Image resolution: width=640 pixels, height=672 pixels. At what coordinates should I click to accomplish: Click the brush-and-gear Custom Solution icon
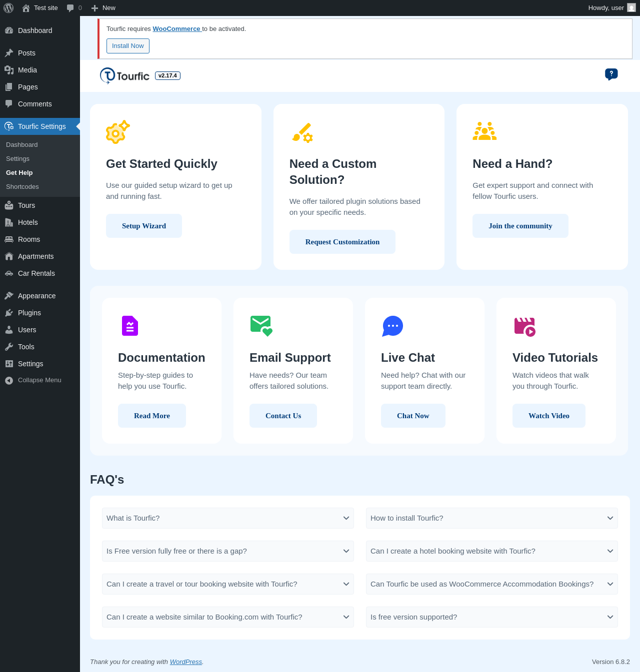point(302,132)
